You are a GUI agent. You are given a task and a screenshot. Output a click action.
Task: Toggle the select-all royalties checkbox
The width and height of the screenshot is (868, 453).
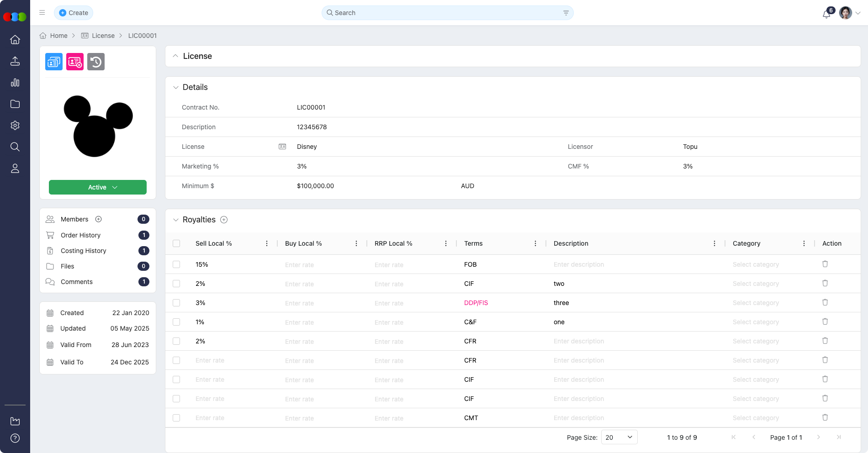[x=176, y=243]
